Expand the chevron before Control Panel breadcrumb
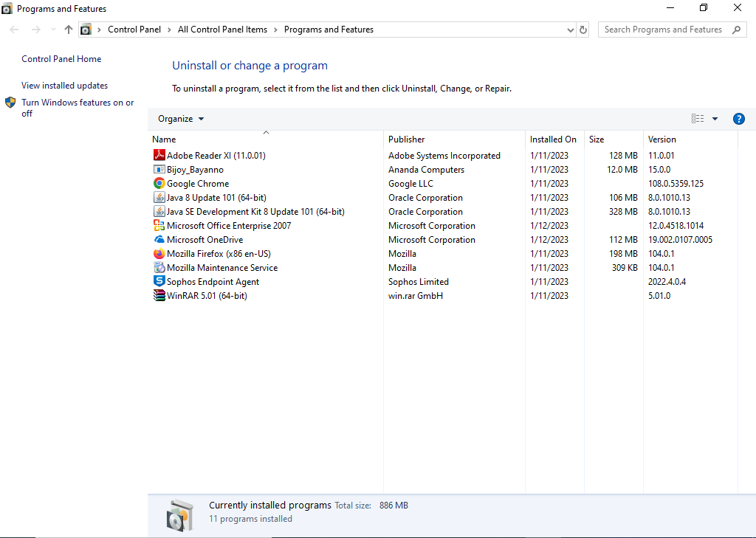Screen dimensions: 756x538 [x=100, y=30]
